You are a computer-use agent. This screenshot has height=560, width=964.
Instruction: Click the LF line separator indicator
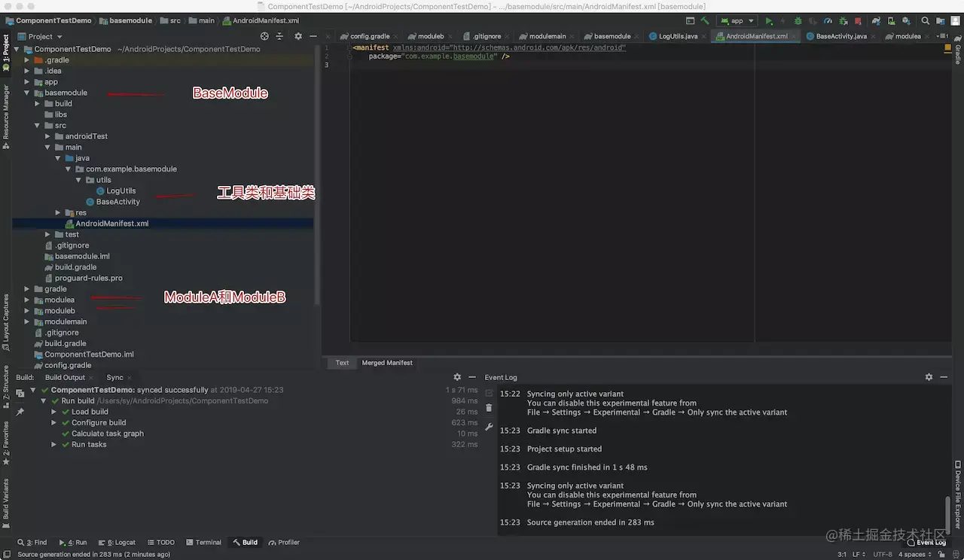[x=858, y=555]
